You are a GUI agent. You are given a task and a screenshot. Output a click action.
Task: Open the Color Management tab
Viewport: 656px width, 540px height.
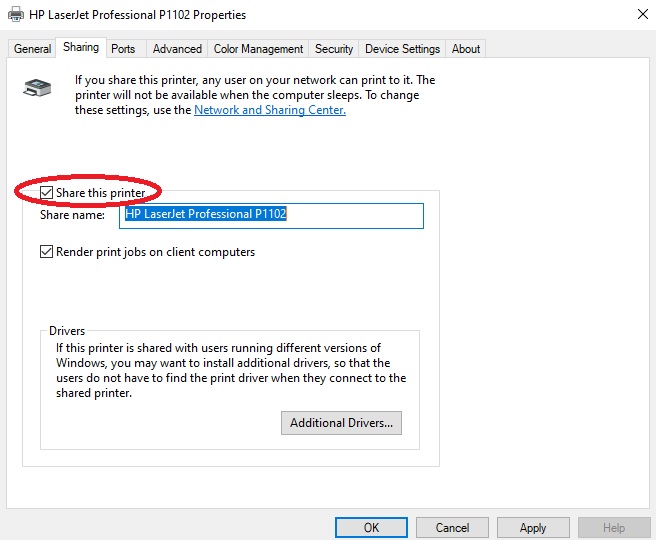tap(258, 49)
